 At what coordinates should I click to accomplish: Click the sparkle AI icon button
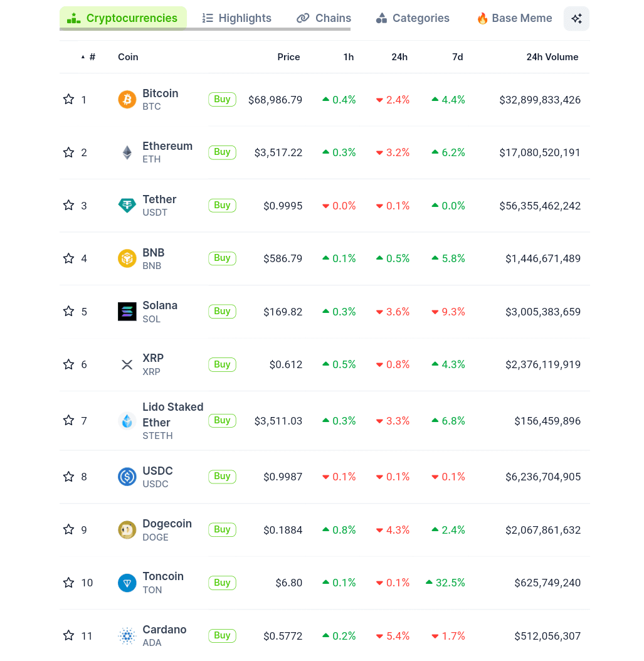pos(576,19)
